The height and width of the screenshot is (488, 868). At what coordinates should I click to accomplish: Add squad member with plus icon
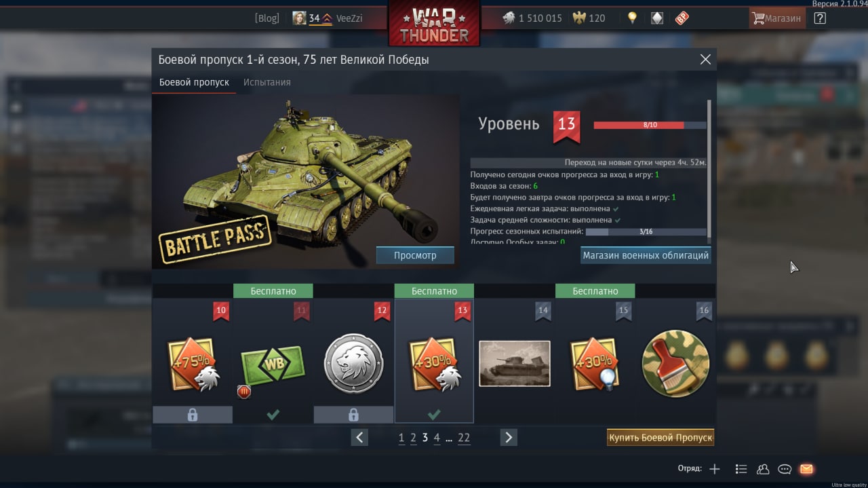coord(715,469)
